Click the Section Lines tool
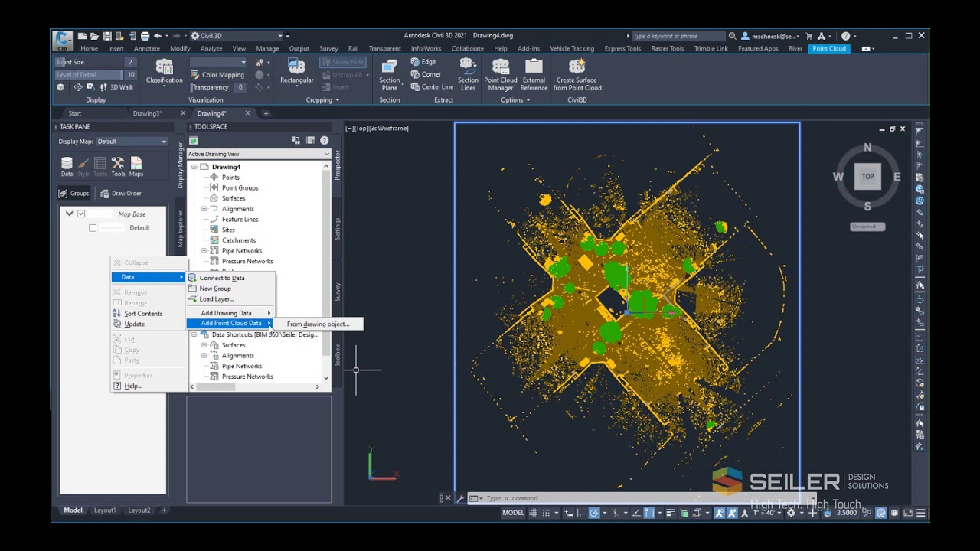The width and height of the screenshot is (980, 551). tap(468, 75)
